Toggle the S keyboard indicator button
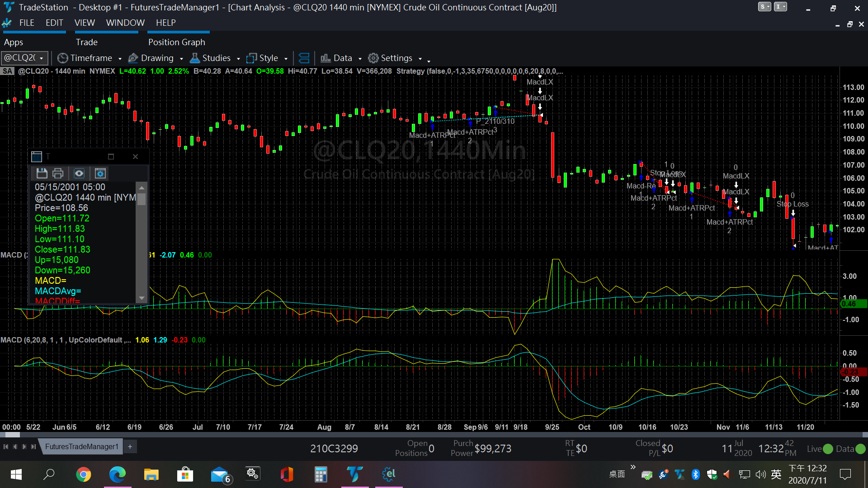The image size is (868, 488). [764, 7]
